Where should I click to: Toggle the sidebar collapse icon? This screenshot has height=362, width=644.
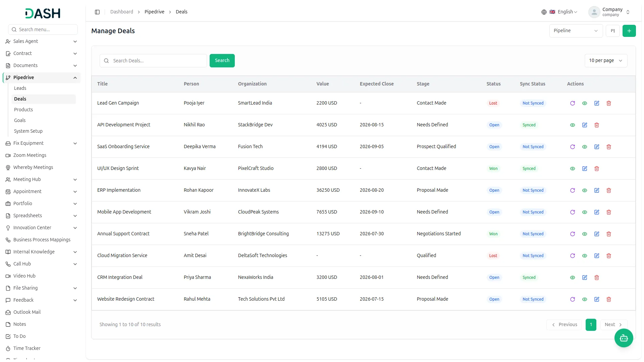point(97,12)
